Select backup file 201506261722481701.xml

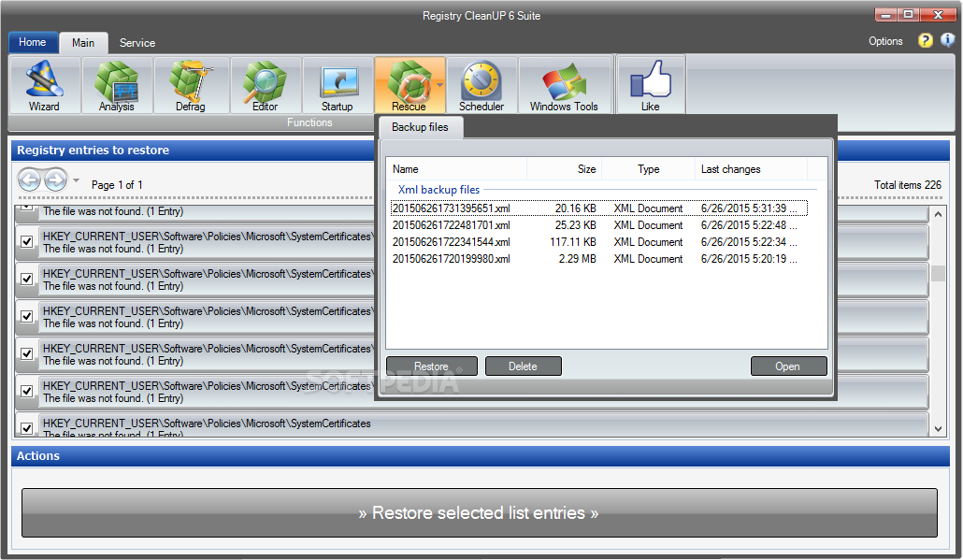click(598, 225)
